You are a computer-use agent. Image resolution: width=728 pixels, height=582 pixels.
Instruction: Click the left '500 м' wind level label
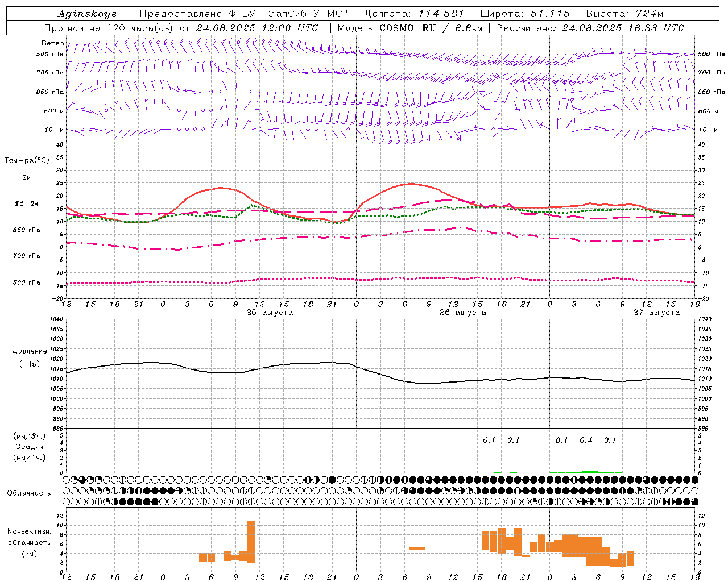(54, 111)
